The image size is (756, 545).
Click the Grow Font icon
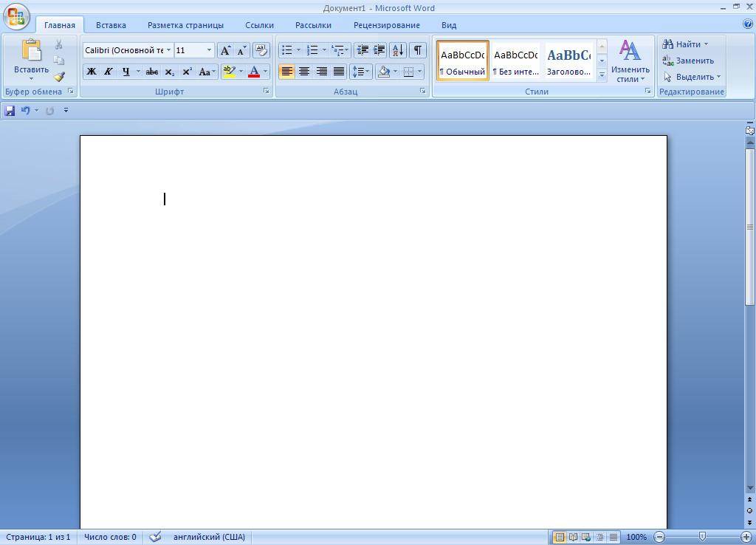coord(225,50)
